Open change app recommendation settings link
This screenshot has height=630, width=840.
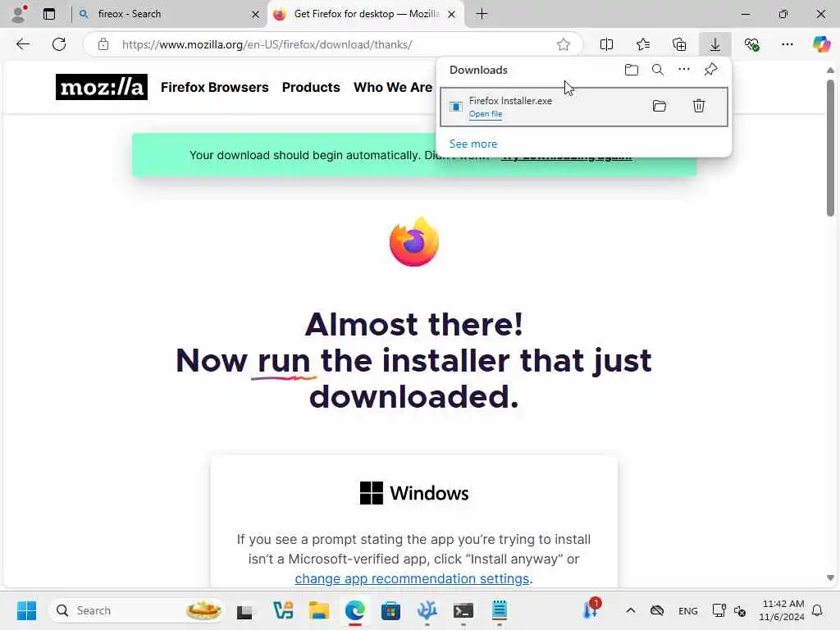coord(412,578)
